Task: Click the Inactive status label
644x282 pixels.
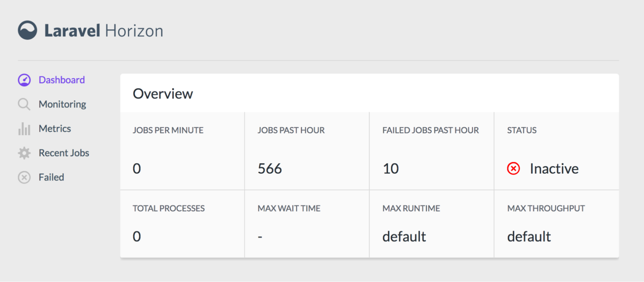Action: [x=554, y=168]
